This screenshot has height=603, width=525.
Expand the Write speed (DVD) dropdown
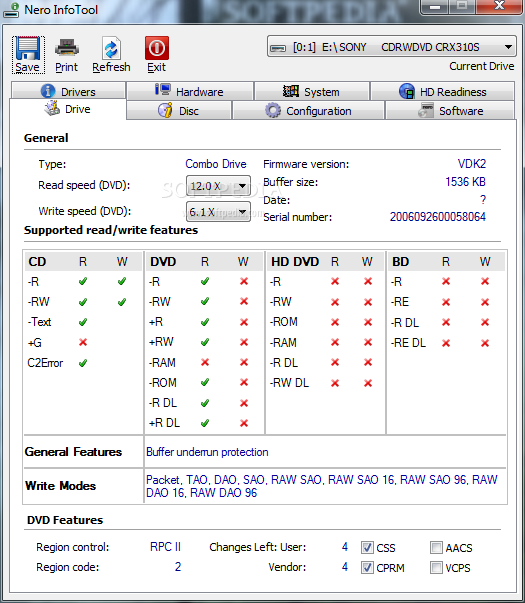click(218, 212)
